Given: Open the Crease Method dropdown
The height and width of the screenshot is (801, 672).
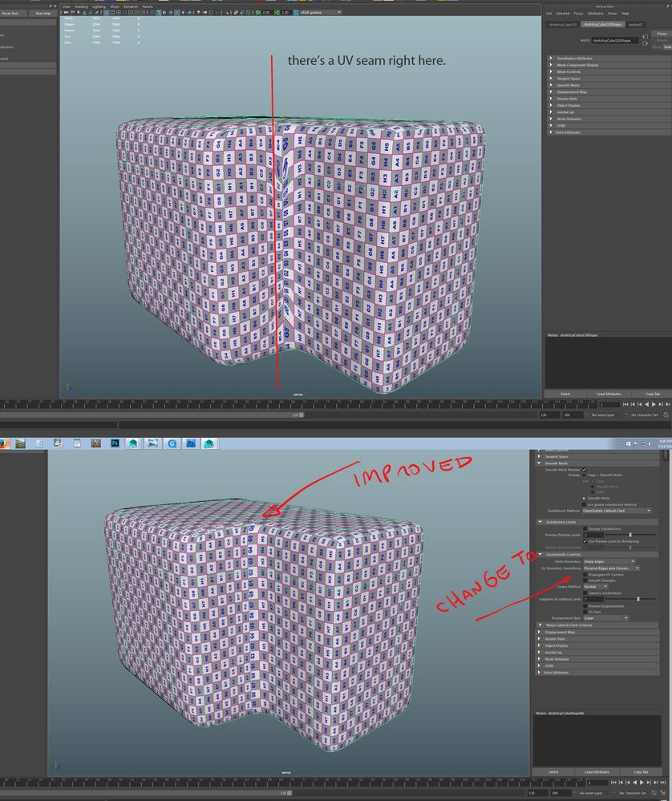Looking at the screenshot, I should (595, 586).
